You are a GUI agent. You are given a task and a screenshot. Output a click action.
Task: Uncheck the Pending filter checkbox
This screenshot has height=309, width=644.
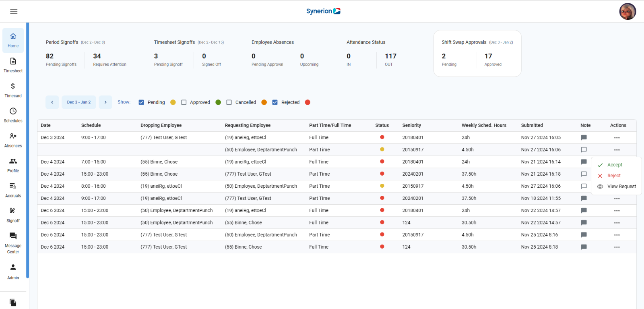pos(141,102)
